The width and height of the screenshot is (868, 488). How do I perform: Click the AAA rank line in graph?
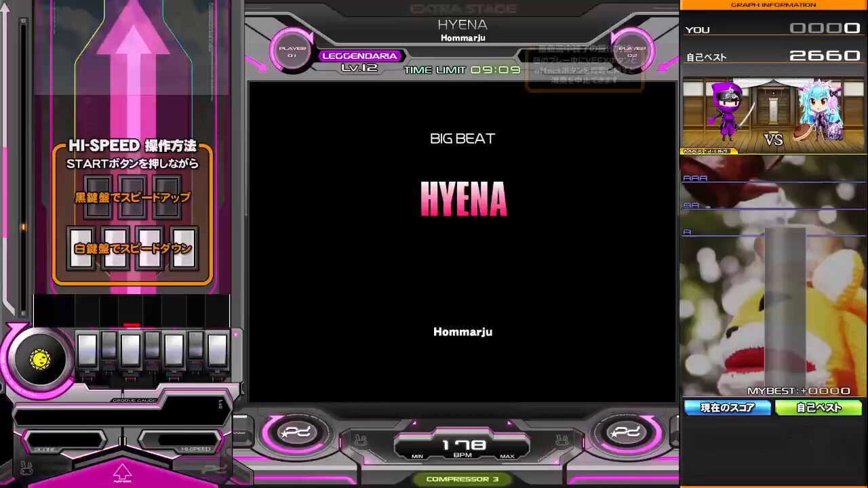(773, 179)
